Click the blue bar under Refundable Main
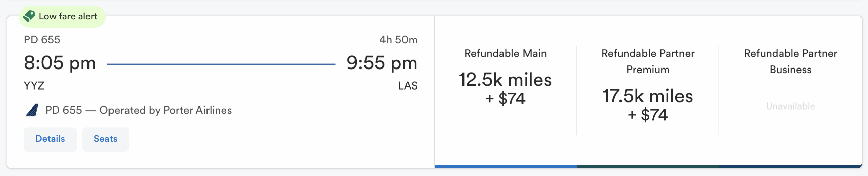The image size is (868, 176). (506, 166)
